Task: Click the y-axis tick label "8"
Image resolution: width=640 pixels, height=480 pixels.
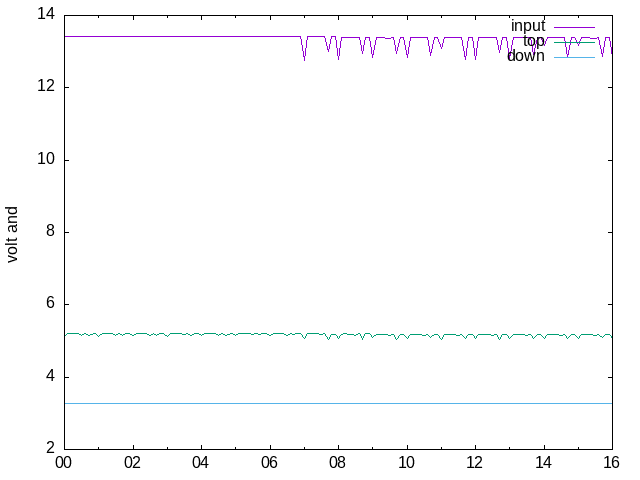Action: pos(50,232)
